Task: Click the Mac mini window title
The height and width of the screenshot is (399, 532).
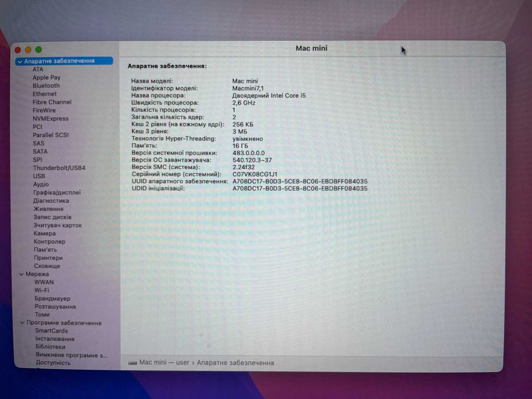Action: (x=311, y=48)
